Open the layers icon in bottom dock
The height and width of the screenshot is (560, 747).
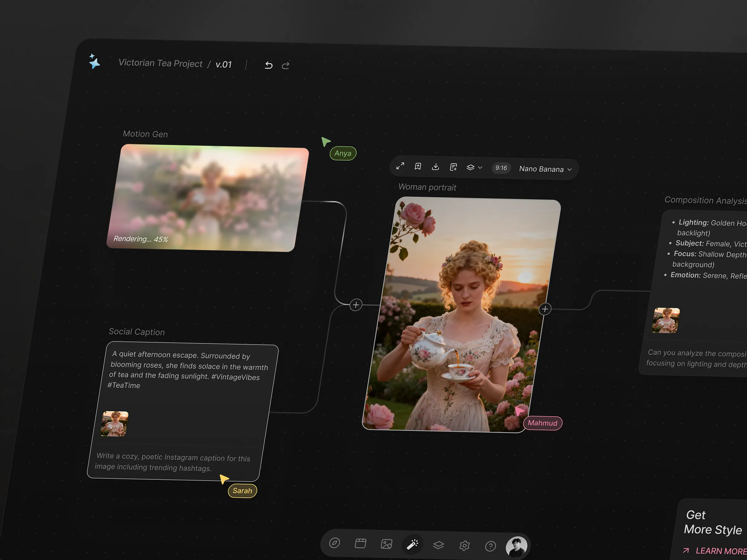[x=438, y=545]
